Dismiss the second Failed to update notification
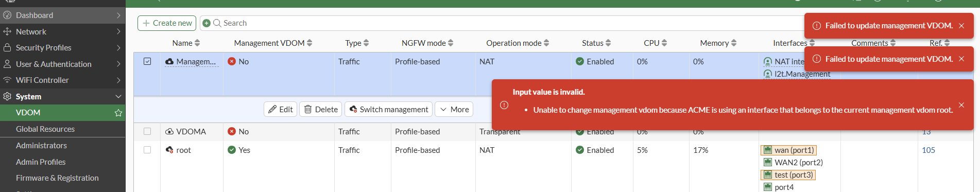This screenshot has width=980, height=192. [961, 59]
